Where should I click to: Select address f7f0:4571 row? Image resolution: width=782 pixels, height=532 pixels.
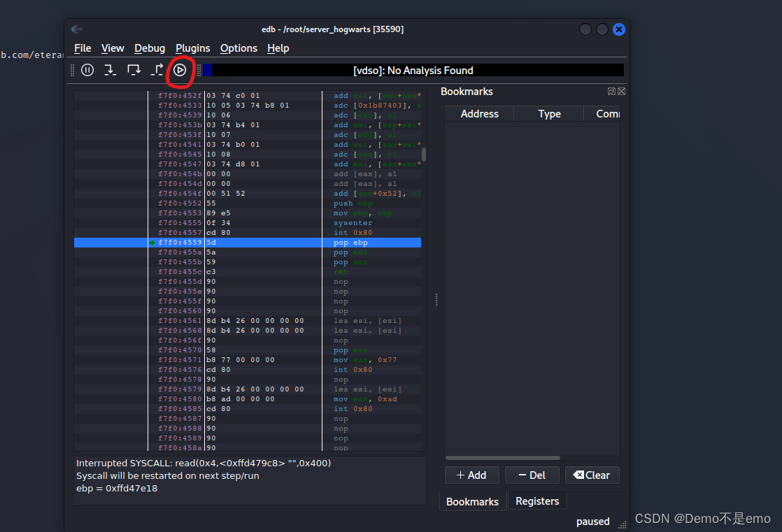(248, 359)
